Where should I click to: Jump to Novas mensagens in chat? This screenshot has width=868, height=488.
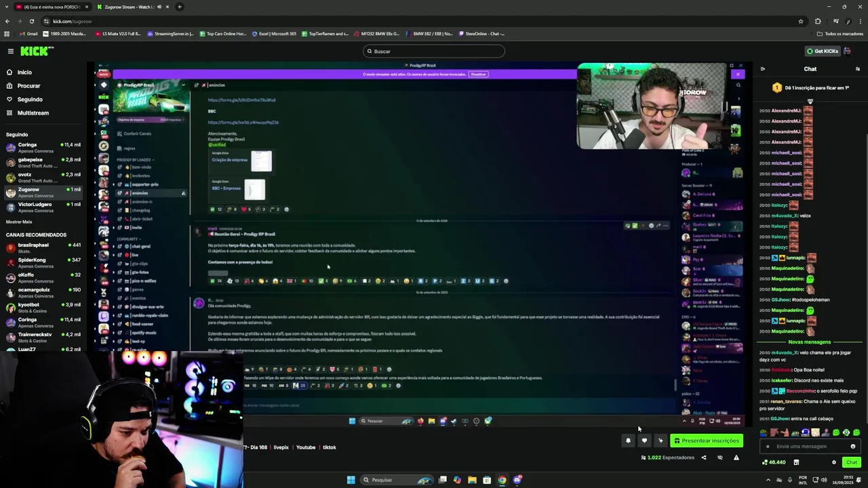[x=810, y=342]
